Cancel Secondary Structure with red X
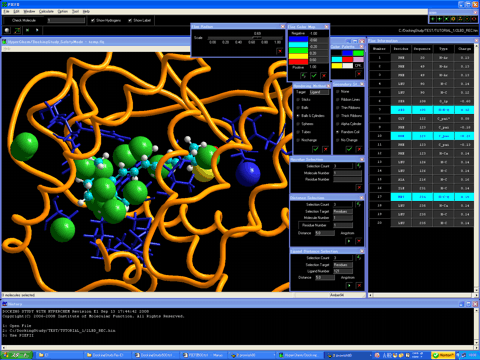The image size is (480, 360). click(x=359, y=149)
